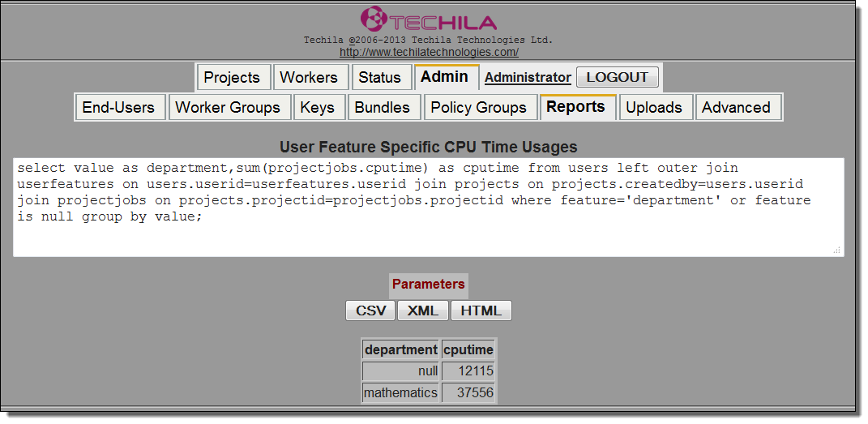Open the Uploads subtab
Viewport: 868px width, 424px height.
654,108
